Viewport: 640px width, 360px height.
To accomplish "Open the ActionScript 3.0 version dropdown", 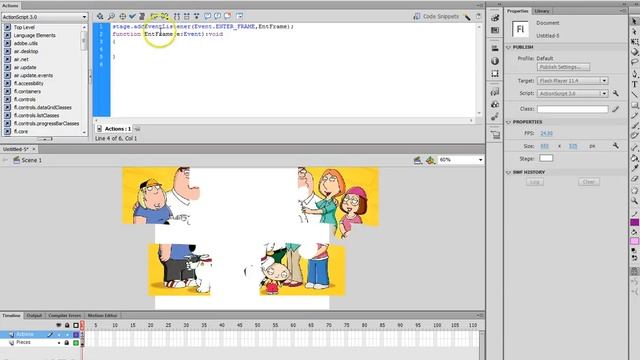I will tap(44, 17).
